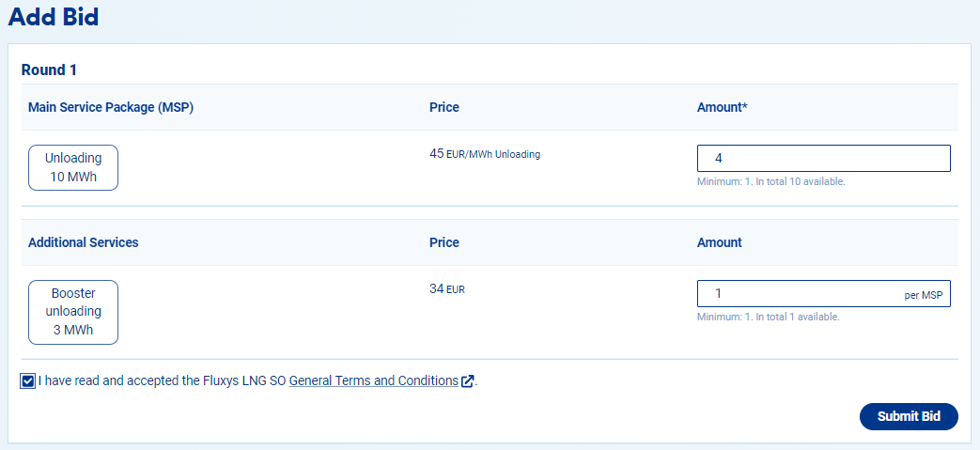Select the Unloading 10 MWh package badge
This screenshot has height=450, width=980.
pyautogui.click(x=73, y=168)
